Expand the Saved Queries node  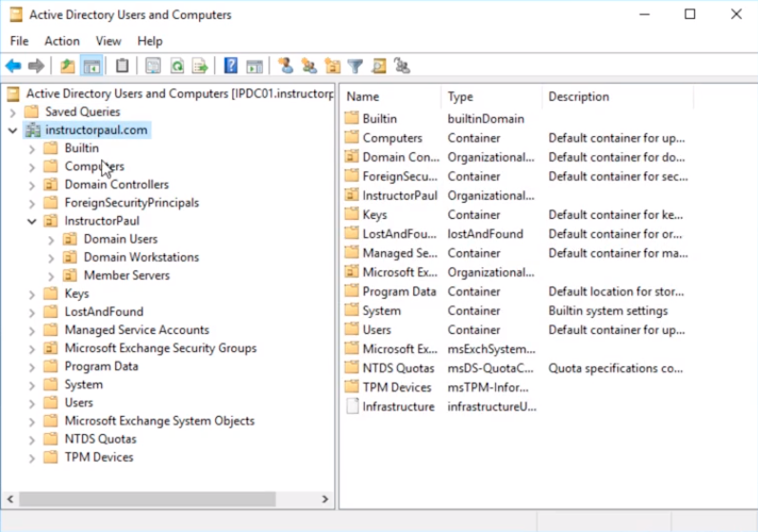point(12,112)
